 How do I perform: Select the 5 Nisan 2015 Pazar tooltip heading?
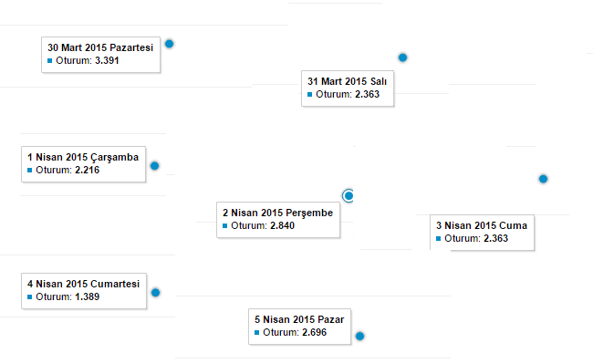pyautogui.click(x=299, y=319)
